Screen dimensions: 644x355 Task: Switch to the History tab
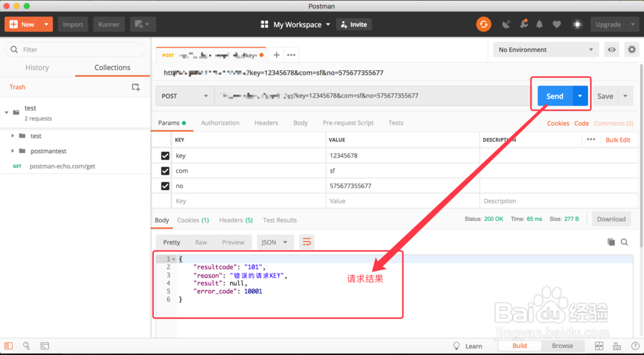(x=37, y=68)
